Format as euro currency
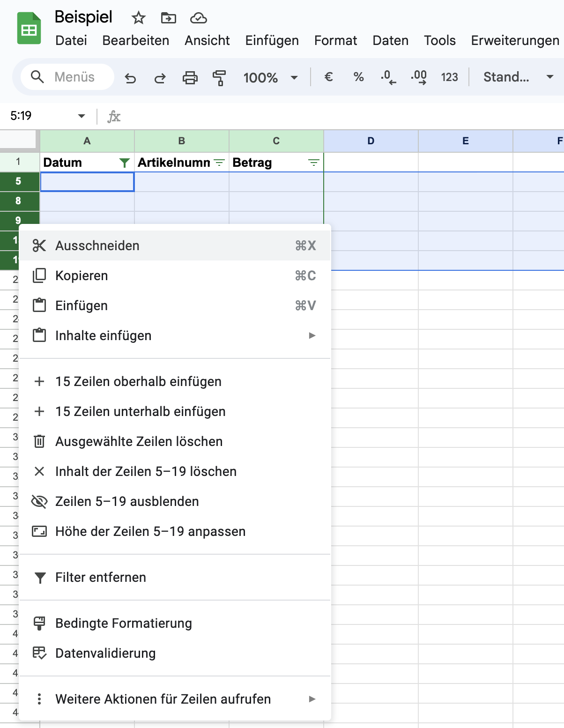Viewport: 564px width, 728px height. point(329,77)
